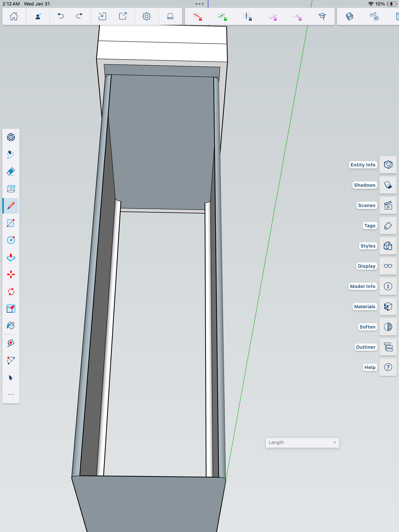399x532 pixels.
Task: Open the three-dot multitasking menu at top
Action: 199,4
